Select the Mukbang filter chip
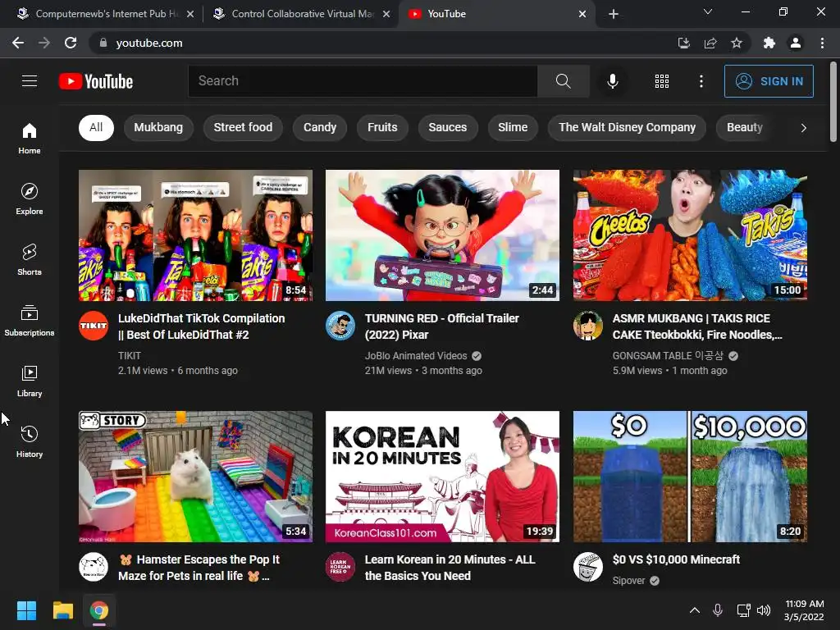840x630 pixels. coord(158,127)
